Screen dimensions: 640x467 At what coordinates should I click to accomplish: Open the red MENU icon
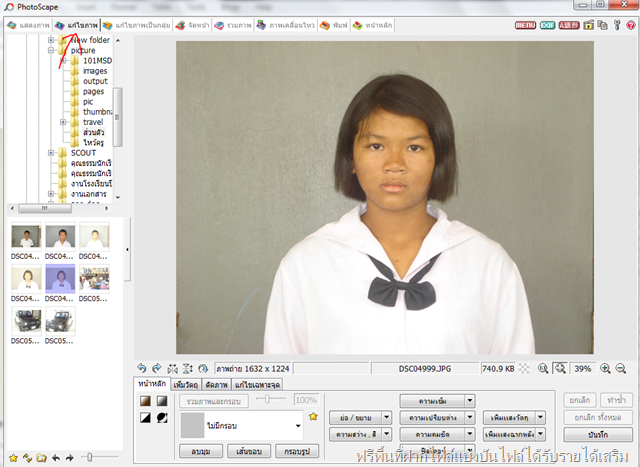(x=525, y=25)
